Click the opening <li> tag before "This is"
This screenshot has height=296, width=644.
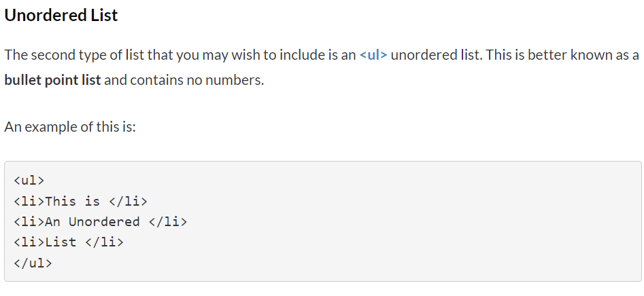point(29,201)
